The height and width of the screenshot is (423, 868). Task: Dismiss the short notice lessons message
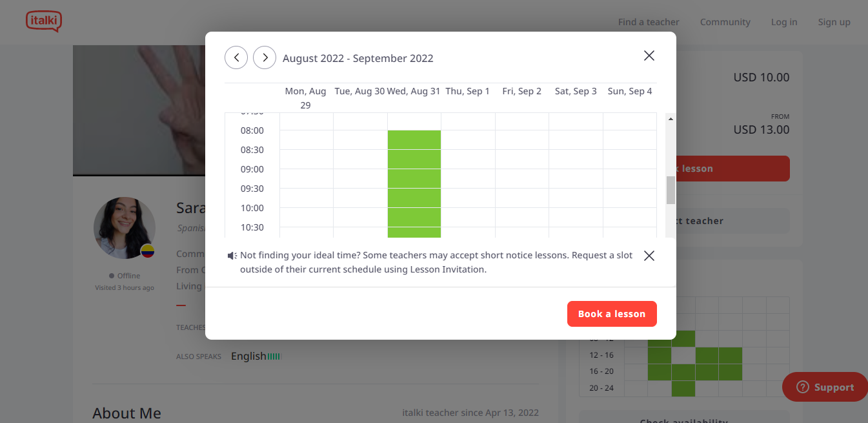coord(649,256)
